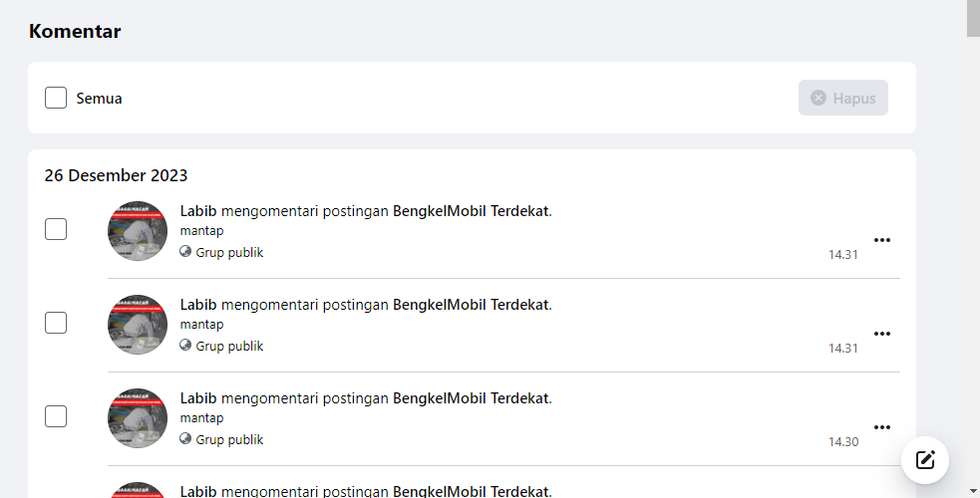Check the Semua select-all checkbox
Viewport: 980px width, 498px height.
coord(56,98)
